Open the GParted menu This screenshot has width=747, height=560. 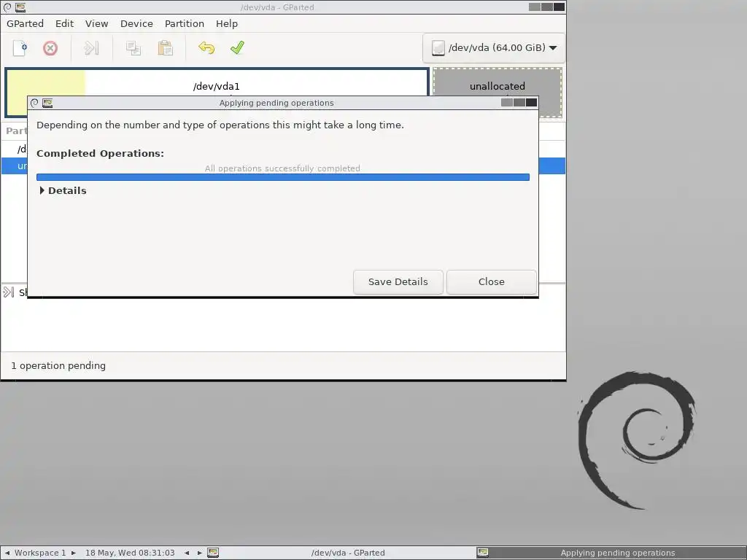click(x=25, y=23)
